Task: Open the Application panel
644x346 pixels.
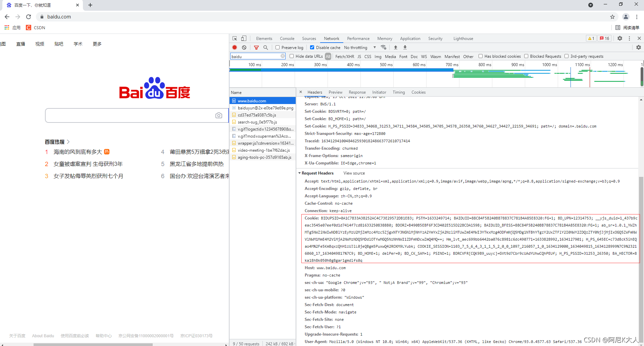Action: 410,39
